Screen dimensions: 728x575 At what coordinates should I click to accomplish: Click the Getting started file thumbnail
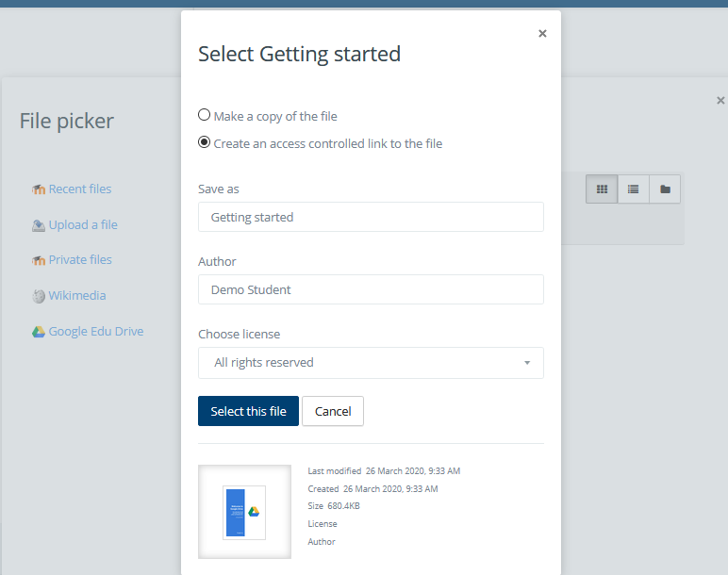tap(244, 512)
